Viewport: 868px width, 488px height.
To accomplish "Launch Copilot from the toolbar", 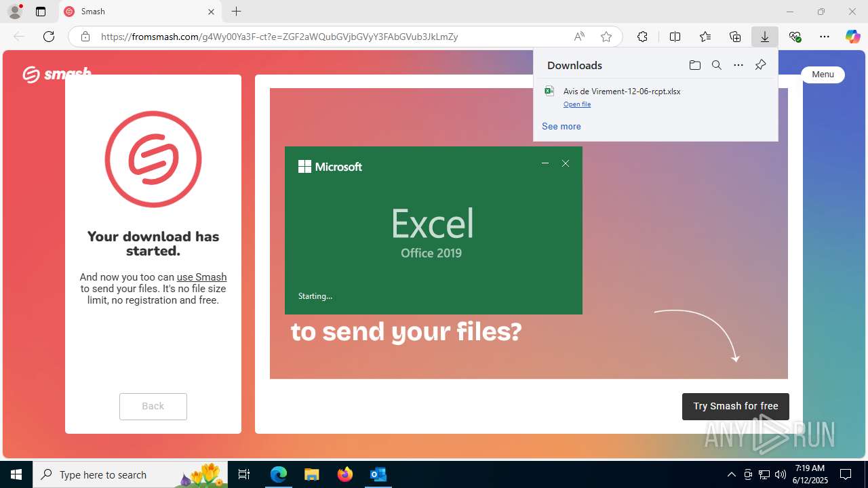I will [852, 37].
